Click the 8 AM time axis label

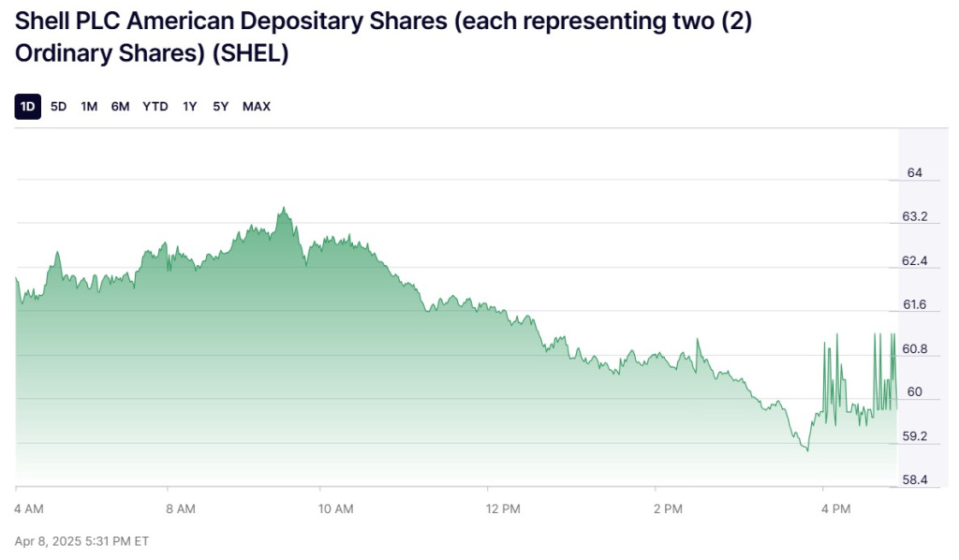click(180, 508)
